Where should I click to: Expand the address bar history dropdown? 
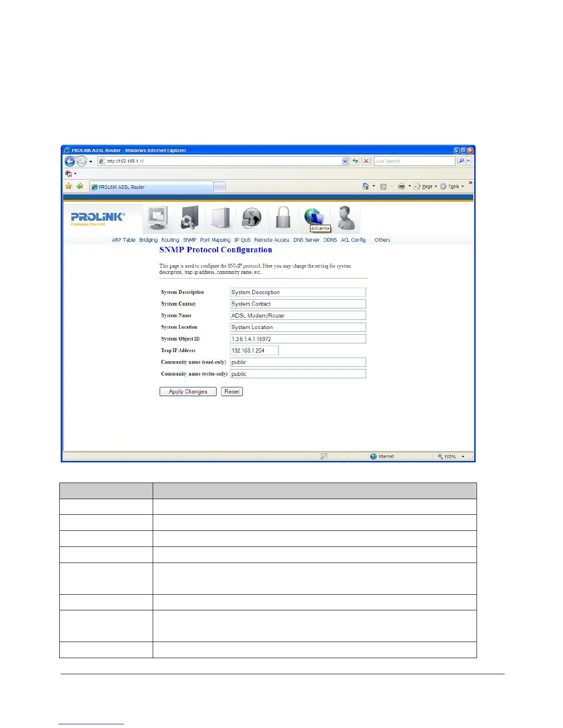(345, 161)
